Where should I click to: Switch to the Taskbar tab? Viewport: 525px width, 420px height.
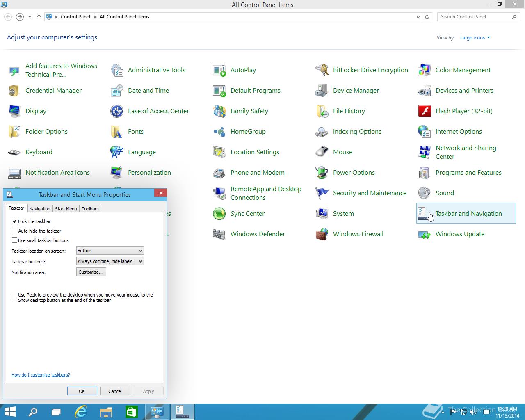pyautogui.click(x=16, y=208)
